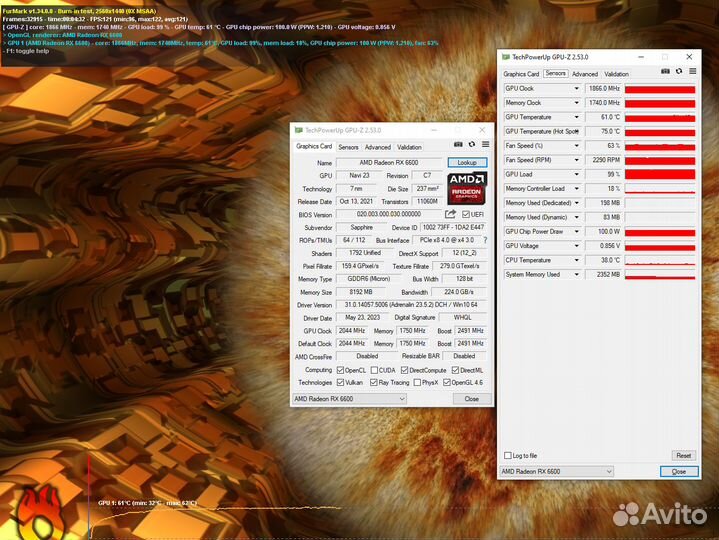This screenshot has height=540, width=719.
Task: Toggle UEFI checkbox
Action: pyautogui.click(x=466, y=214)
